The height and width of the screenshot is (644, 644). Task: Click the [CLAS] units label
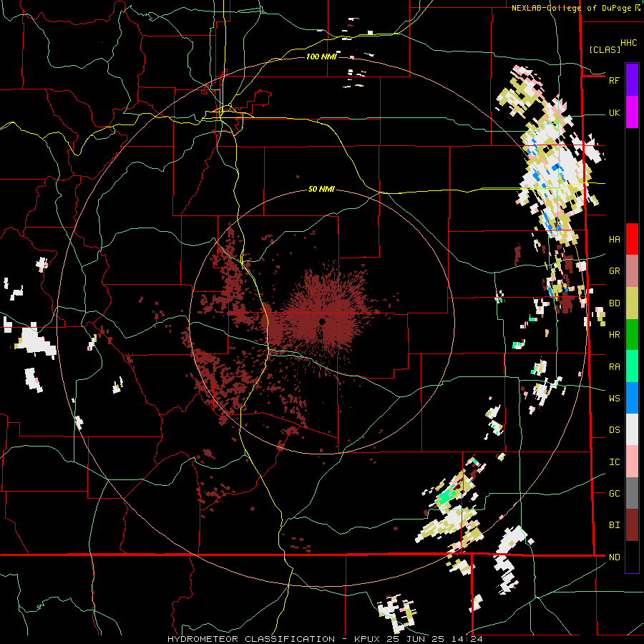pyautogui.click(x=605, y=49)
